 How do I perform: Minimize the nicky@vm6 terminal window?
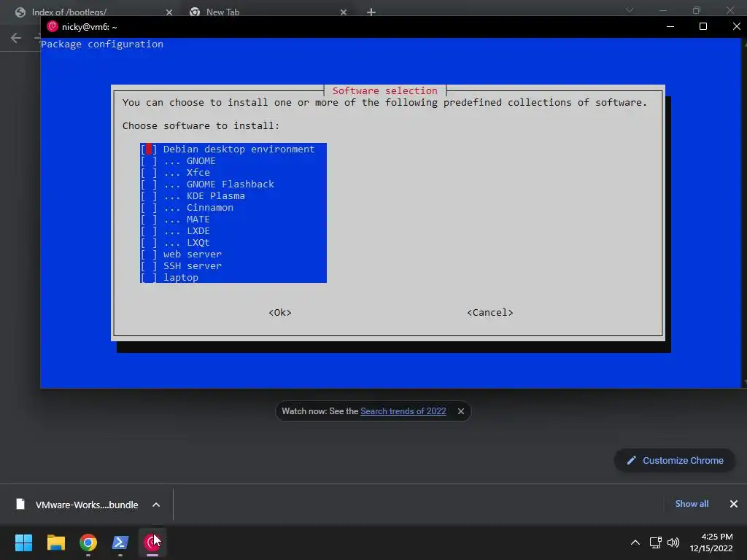[x=670, y=27]
